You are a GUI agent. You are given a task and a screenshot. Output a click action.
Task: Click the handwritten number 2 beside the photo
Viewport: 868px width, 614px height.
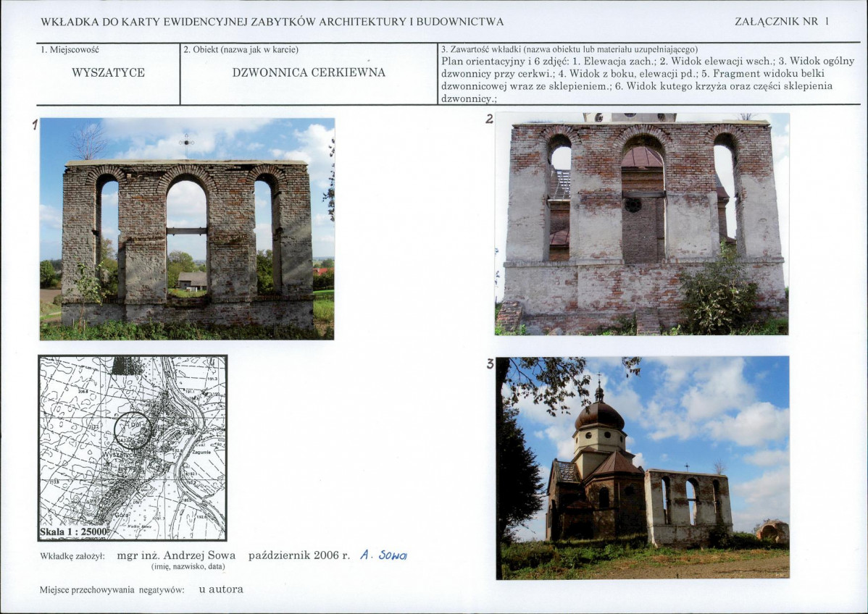pyautogui.click(x=490, y=119)
